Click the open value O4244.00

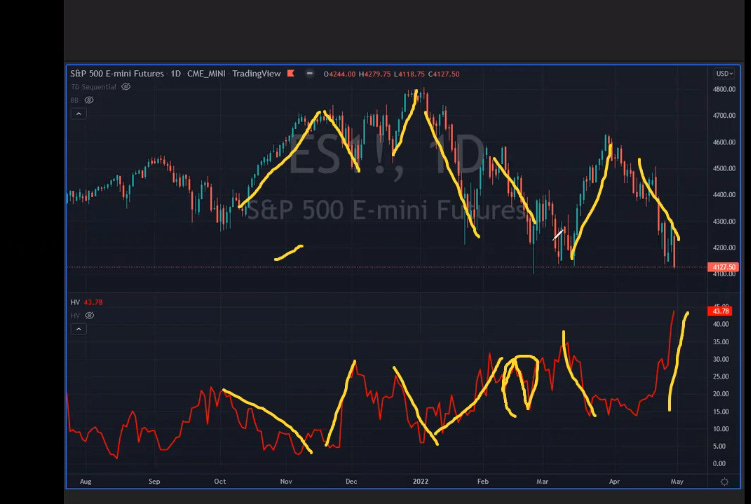pyautogui.click(x=340, y=74)
